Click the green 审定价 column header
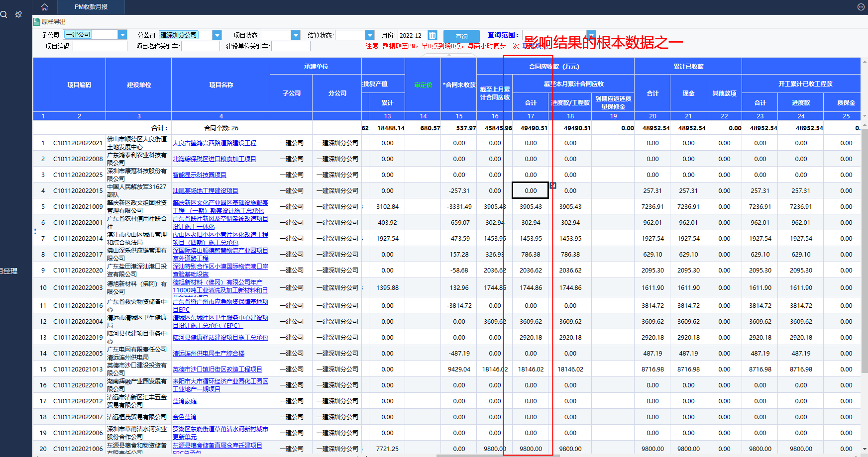The image size is (868, 457). point(423,85)
